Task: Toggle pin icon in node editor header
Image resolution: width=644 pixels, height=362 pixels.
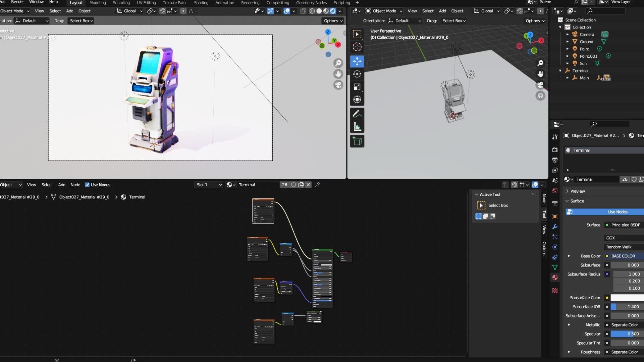Action: pos(317,185)
